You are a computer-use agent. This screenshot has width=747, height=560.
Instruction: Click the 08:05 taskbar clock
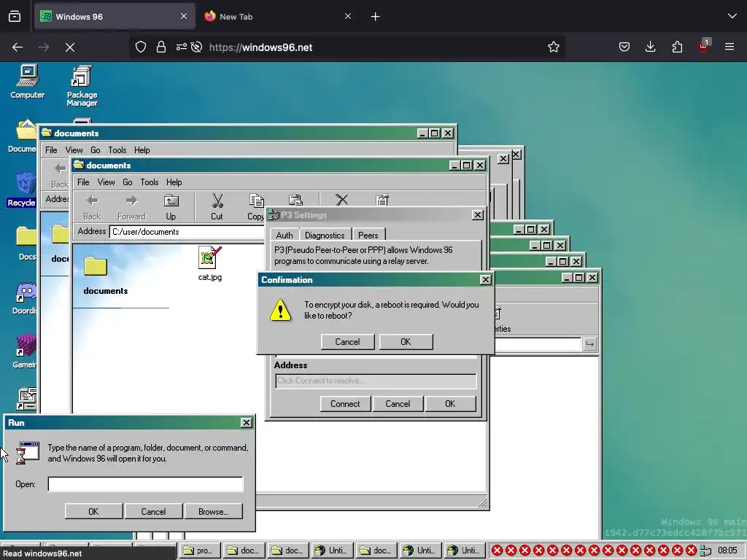(x=727, y=551)
